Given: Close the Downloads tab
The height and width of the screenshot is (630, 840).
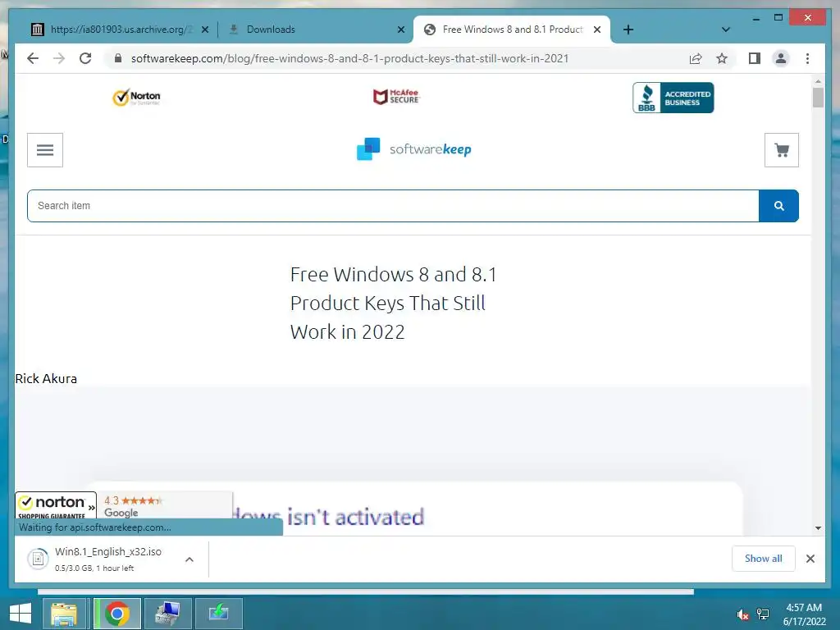Looking at the screenshot, I should 400,30.
